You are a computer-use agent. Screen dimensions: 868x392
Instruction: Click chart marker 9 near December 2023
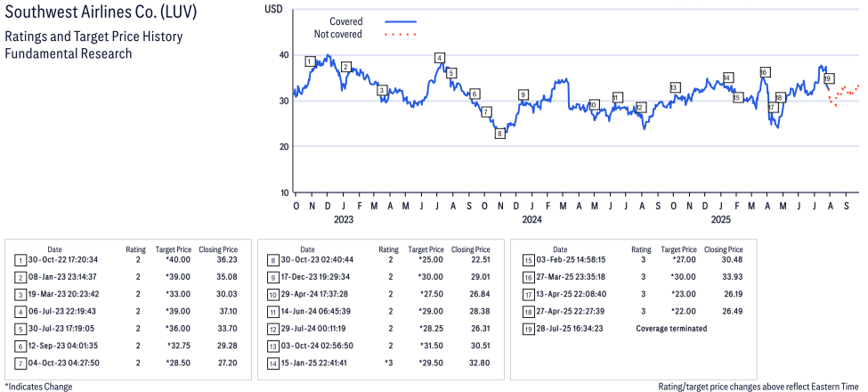pyautogui.click(x=523, y=94)
